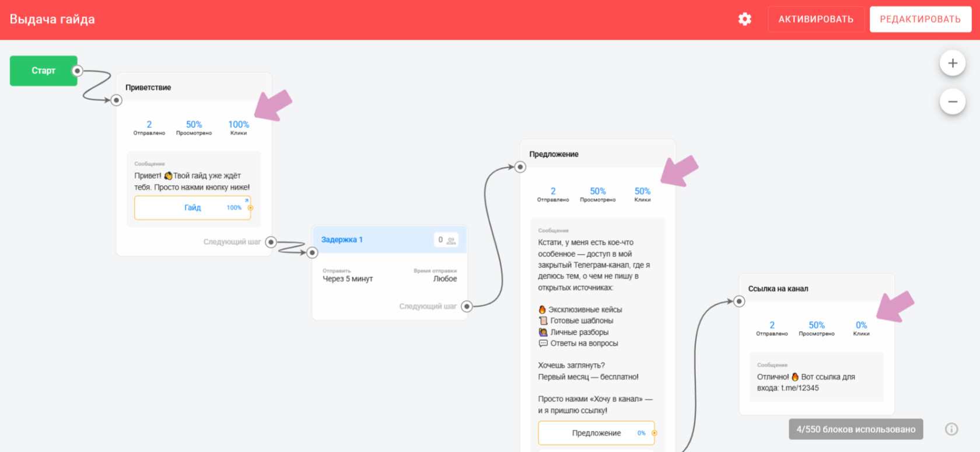Image resolution: width=980 pixels, height=452 pixels.
Task: Click Ссылка на канал input connector
Action: [739, 301]
